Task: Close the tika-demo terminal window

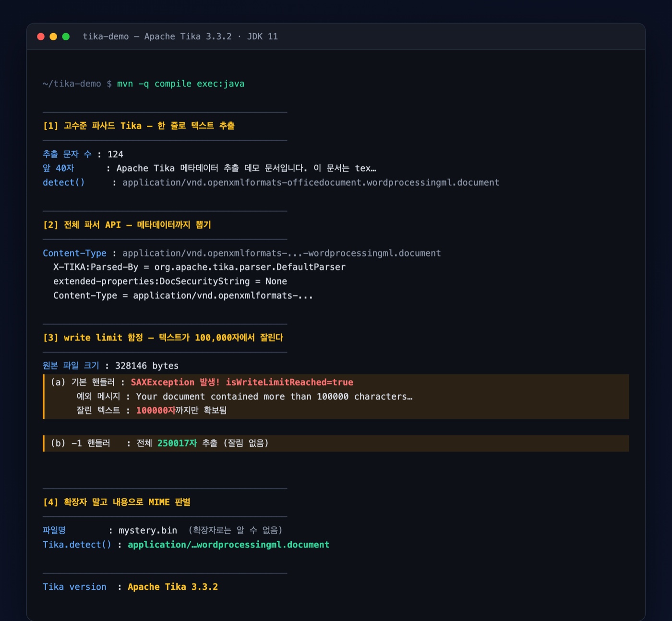Action: [41, 37]
